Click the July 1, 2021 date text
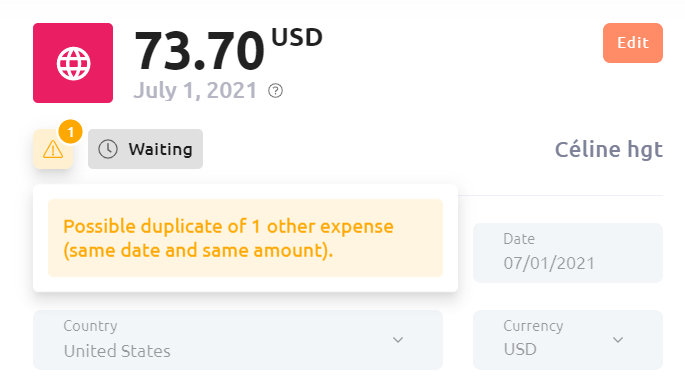Screen dimensions: 685x384 click(x=195, y=90)
